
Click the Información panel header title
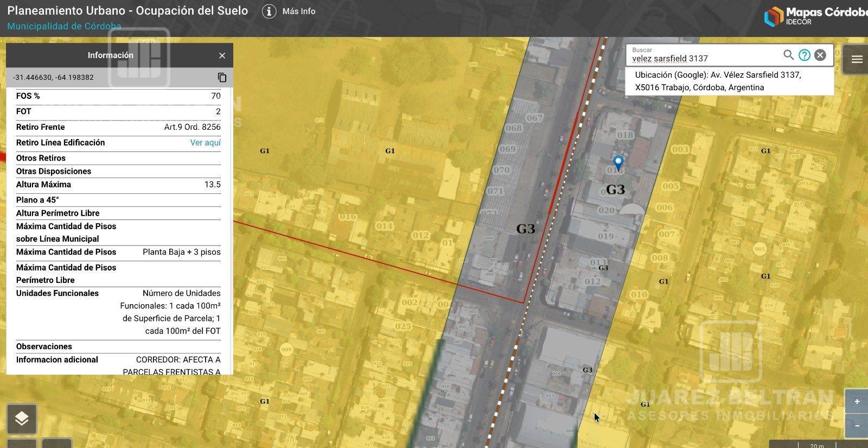tap(111, 55)
